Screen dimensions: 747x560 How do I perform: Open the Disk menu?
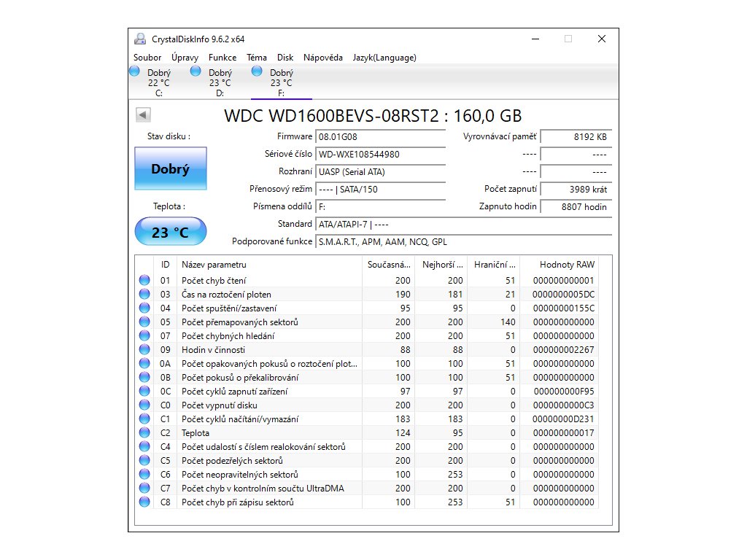285,58
